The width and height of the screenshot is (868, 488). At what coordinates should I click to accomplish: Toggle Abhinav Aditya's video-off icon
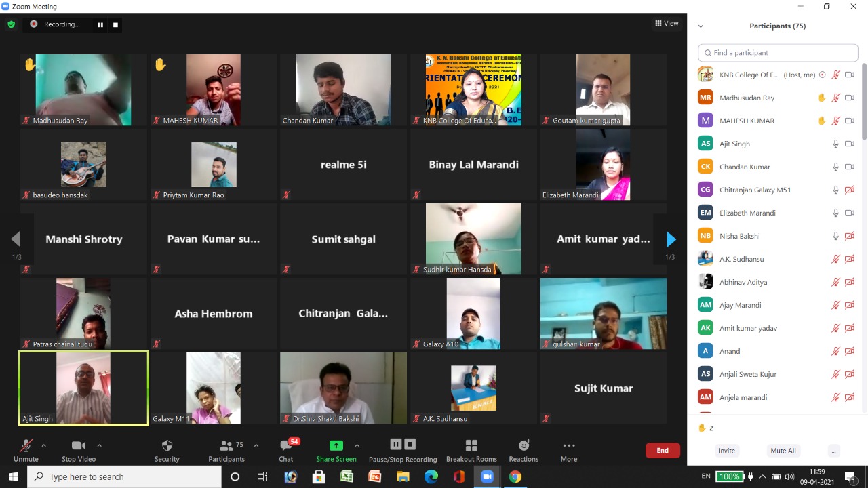pos(849,282)
